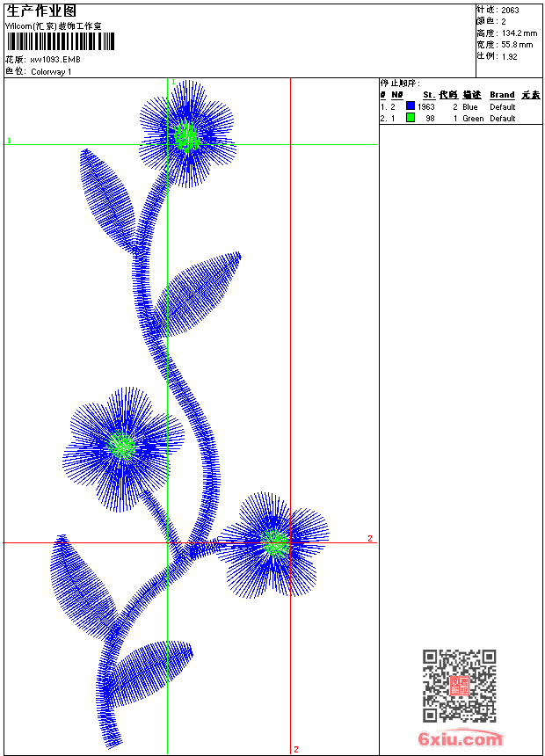Click the '元素' column header
Screen dimensions: 545x756
click(531, 95)
